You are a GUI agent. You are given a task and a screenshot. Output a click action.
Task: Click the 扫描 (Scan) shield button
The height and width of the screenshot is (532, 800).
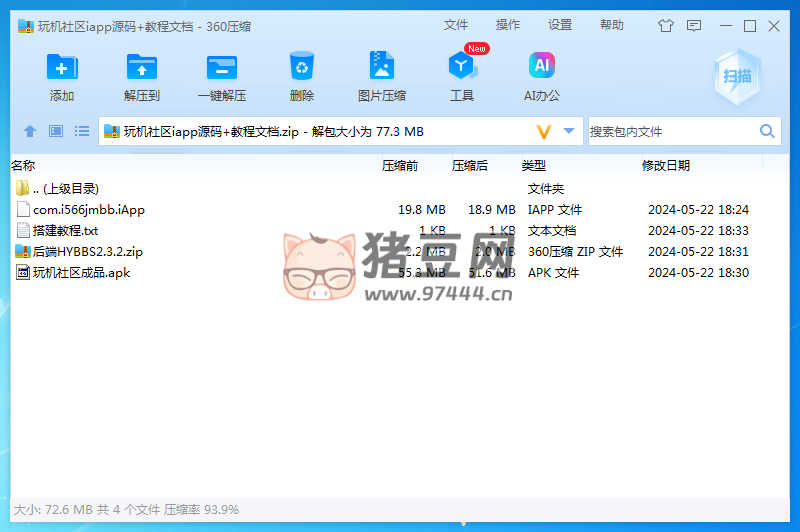click(x=738, y=76)
